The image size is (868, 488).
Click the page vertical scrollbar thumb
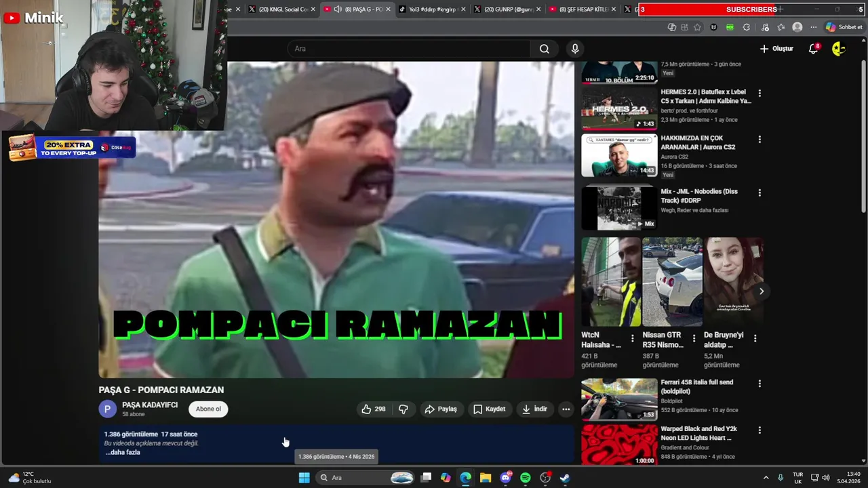point(864,136)
